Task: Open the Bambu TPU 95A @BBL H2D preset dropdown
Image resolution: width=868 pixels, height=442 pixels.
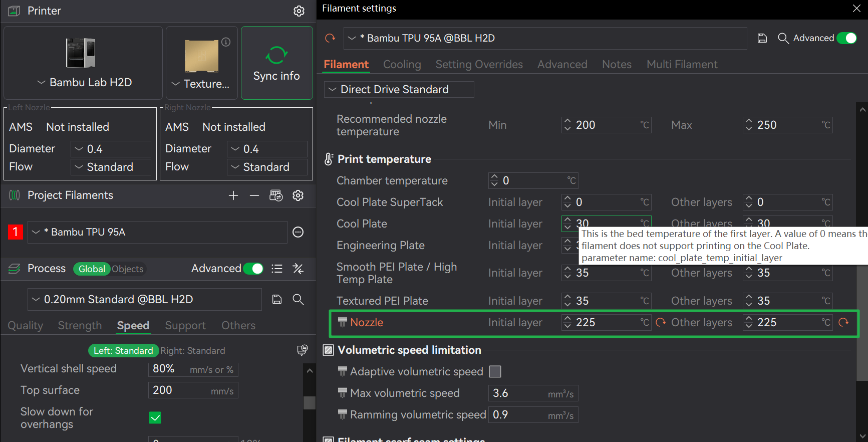Action: pyautogui.click(x=545, y=38)
